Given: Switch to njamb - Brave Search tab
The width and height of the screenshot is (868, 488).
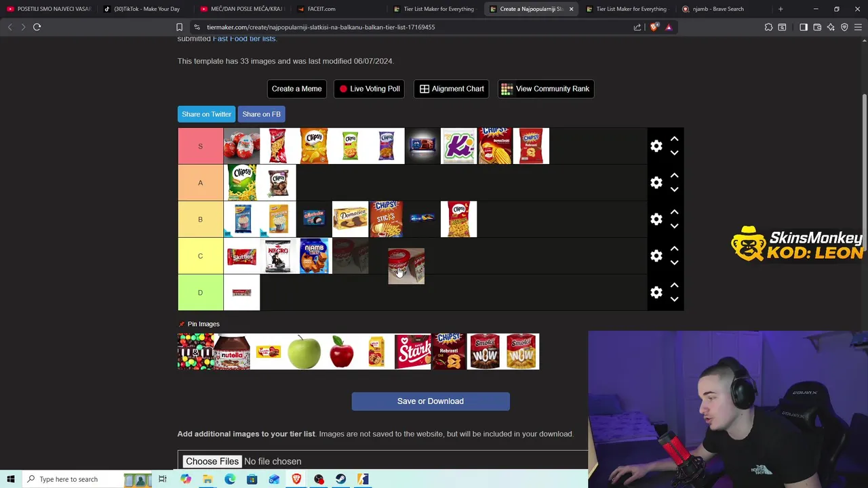Looking at the screenshot, I should coord(718,9).
